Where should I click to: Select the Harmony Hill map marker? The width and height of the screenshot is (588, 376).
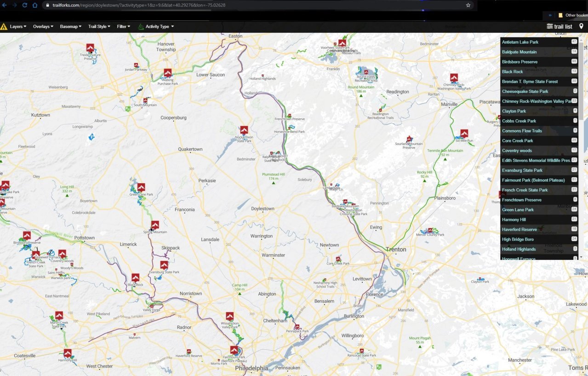(x=68, y=353)
